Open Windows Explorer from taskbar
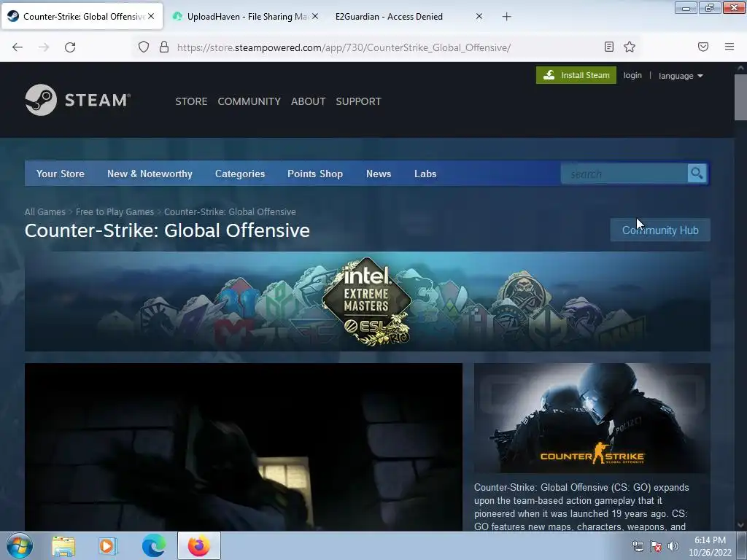Image resolution: width=747 pixels, height=560 pixels. pos(63,546)
